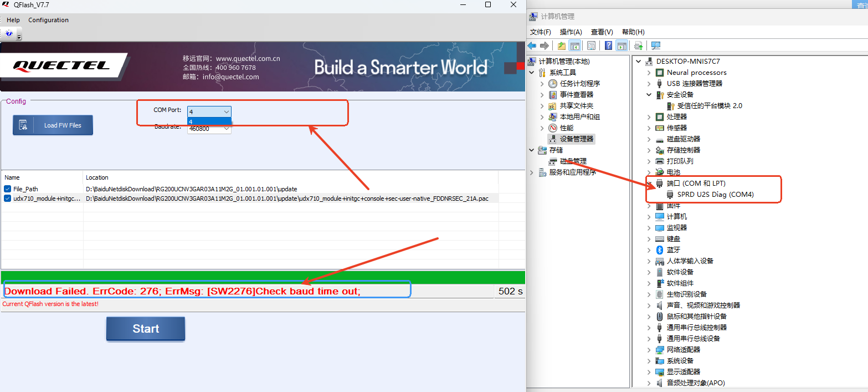868x392 pixels.
Task: Click the Load FW Files button
Action: [x=53, y=125]
